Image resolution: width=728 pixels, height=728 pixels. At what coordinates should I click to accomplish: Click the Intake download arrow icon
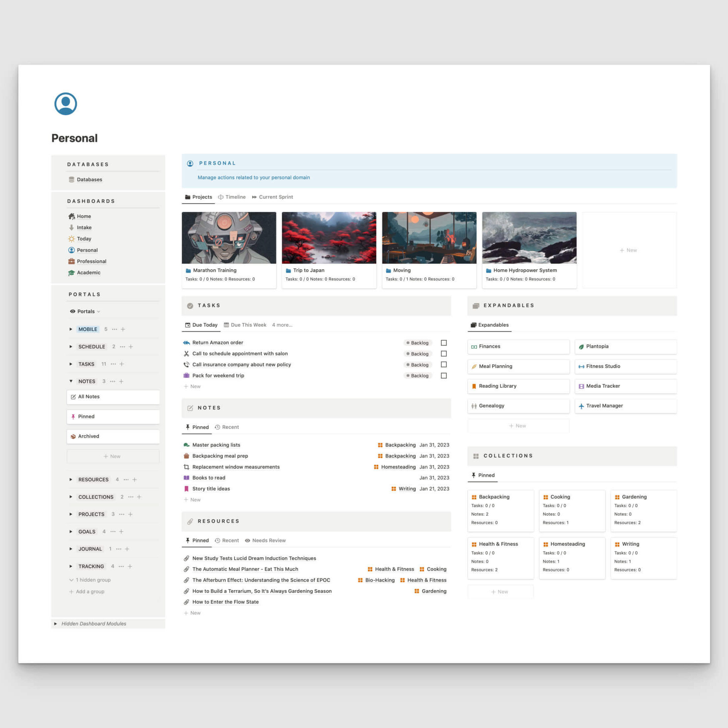click(71, 228)
